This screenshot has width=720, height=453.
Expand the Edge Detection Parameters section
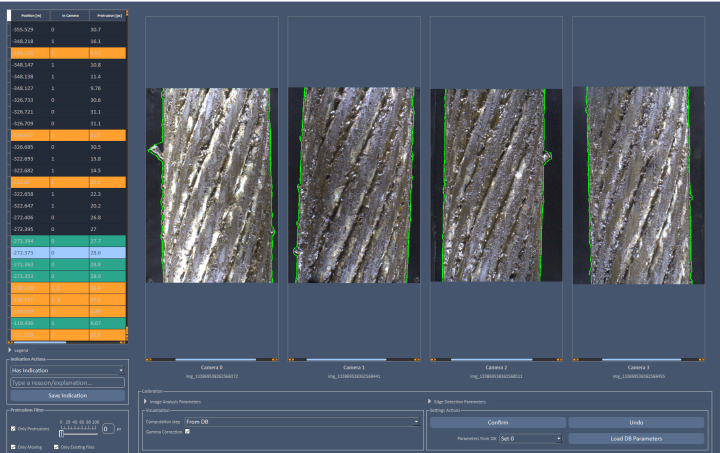click(431, 401)
